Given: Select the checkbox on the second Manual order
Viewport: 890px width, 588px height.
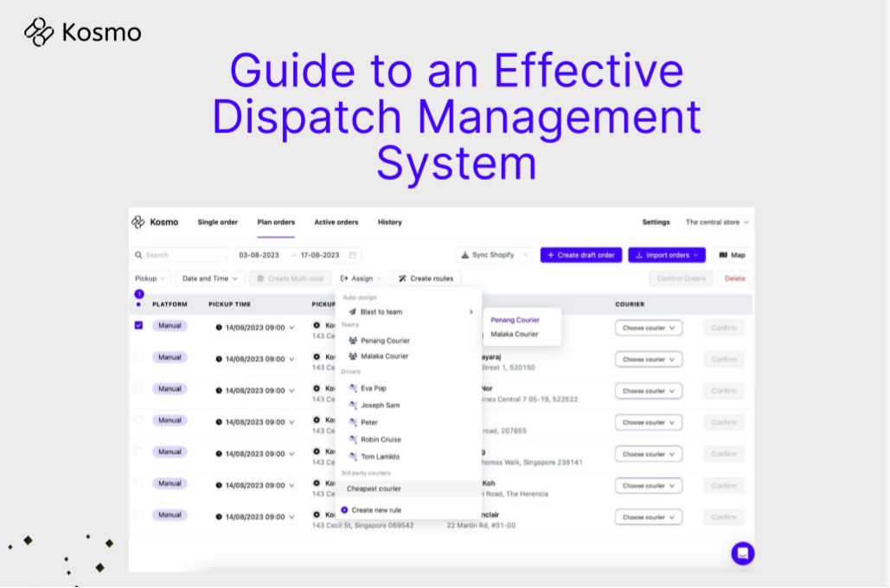Looking at the screenshot, I should (x=138, y=356).
